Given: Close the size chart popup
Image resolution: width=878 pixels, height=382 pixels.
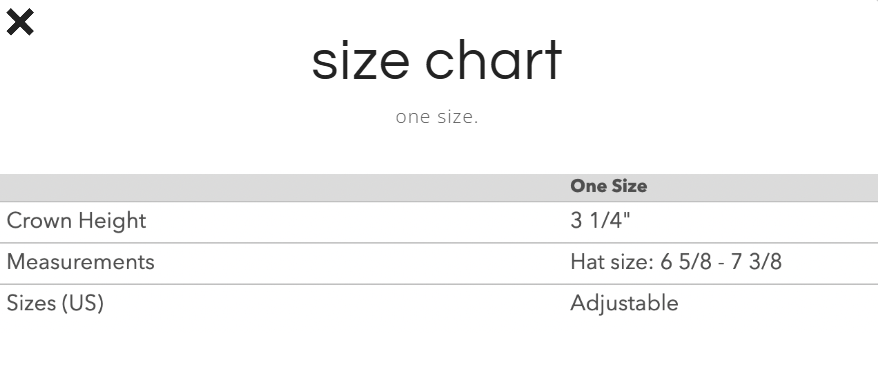Looking at the screenshot, I should (x=20, y=22).
